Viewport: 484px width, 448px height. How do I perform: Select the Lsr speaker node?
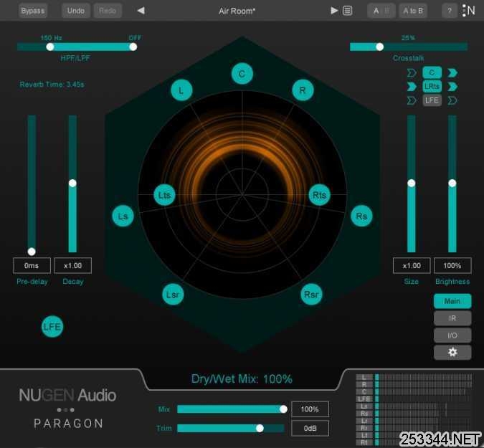[173, 295]
